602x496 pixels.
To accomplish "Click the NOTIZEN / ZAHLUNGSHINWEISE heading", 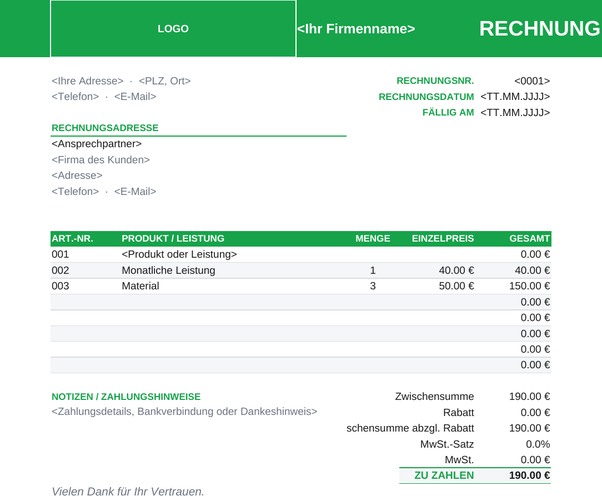I will coord(126,397).
